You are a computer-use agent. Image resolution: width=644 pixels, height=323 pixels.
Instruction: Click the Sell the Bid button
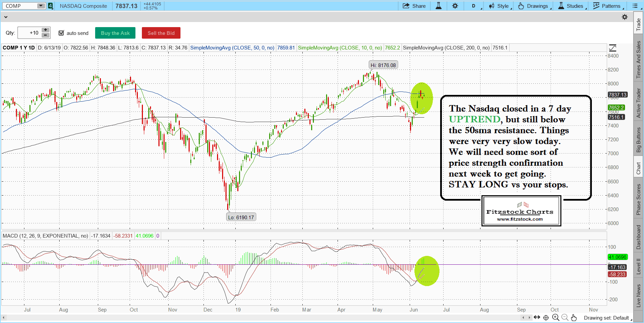[161, 33]
